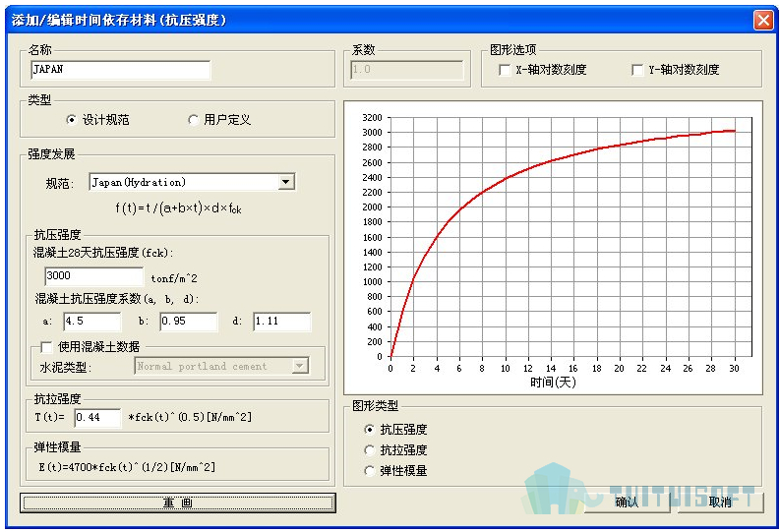The width and height of the screenshot is (780, 532).
Task: Enable the X-轴对数刻度 checkbox
Action: coord(505,70)
